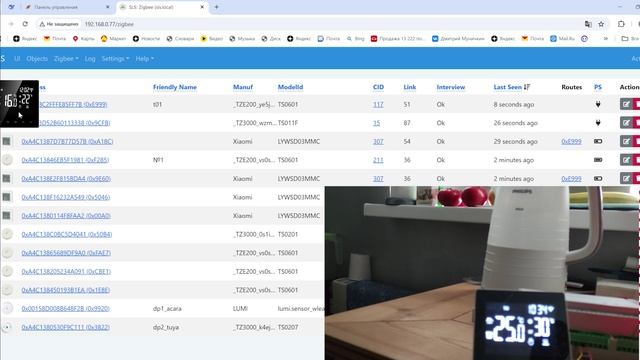Click the plug power icon in t01 row
The height and width of the screenshot is (360, 640).
click(598, 104)
